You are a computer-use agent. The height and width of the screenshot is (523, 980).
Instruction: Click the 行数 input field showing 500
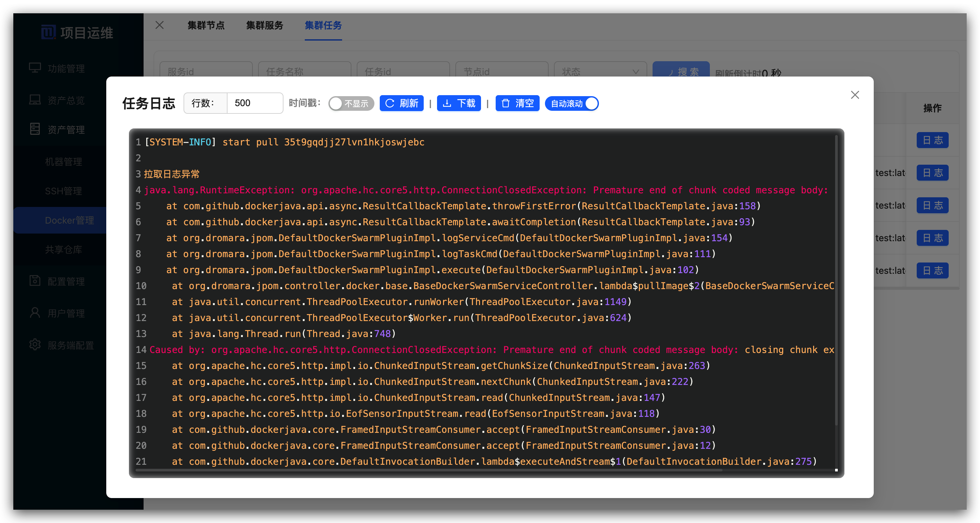254,103
